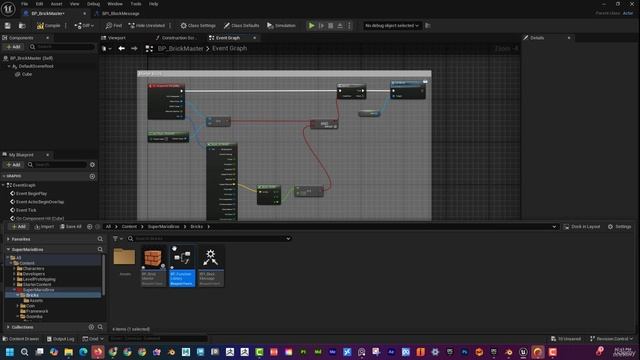Add new graph with Graphs plus icon
640x360 pixels.
[92, 176]
